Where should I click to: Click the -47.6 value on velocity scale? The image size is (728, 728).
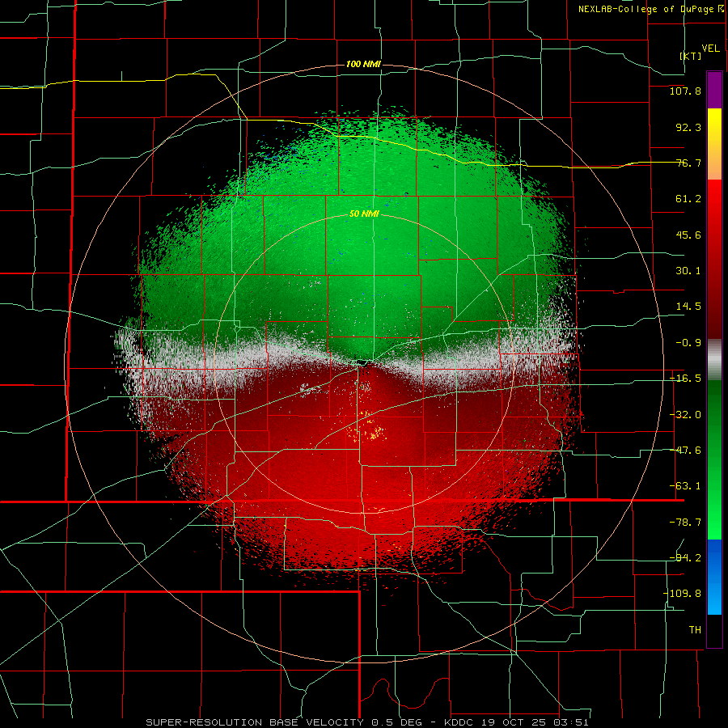(x=685, y=451)
